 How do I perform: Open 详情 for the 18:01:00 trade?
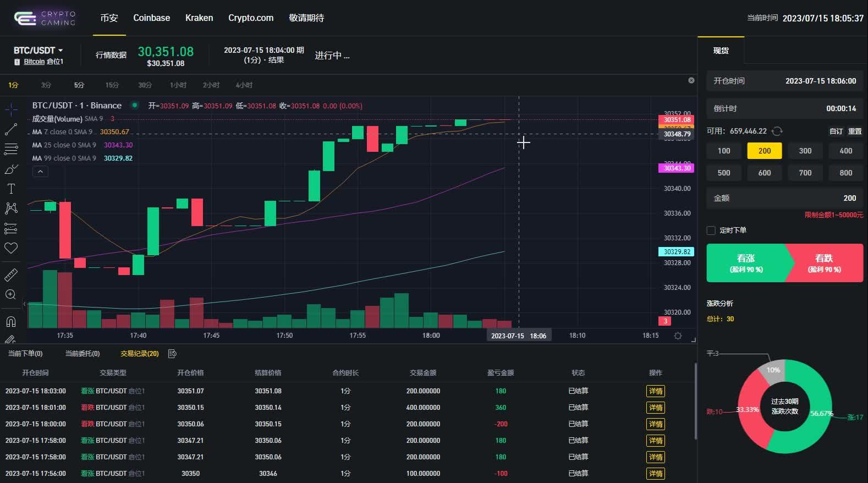pyautogui.click(x=655, y=408)
